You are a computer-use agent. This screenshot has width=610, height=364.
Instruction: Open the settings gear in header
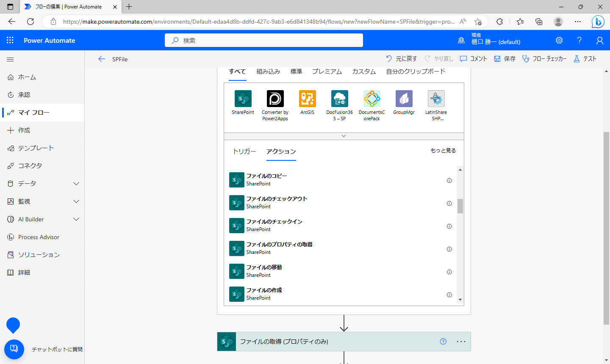559,40
